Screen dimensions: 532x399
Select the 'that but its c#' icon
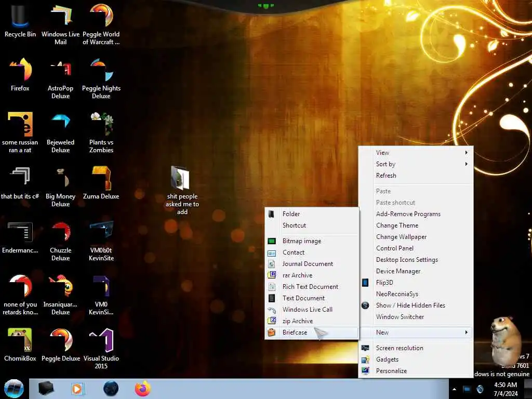pyautogui.click(x=20, y=182)
